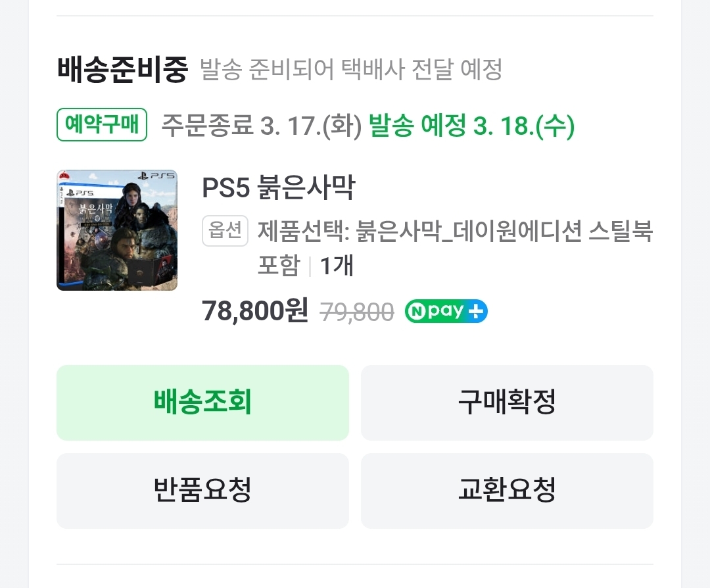Click the crossed-out 79,800 original price
The width and height of the screenshot is (710, 588).
pyautogui.click(x=357, y=312)
